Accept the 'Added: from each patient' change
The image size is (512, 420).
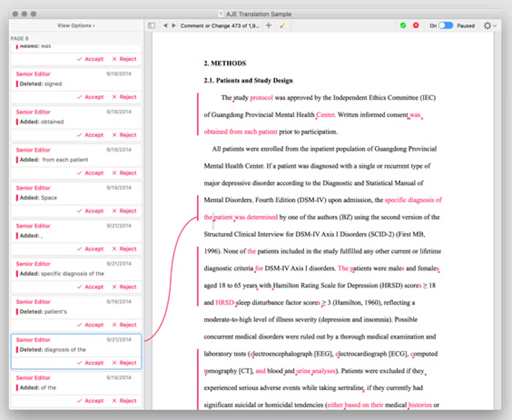pyautogui.click(x=90, y=173)
